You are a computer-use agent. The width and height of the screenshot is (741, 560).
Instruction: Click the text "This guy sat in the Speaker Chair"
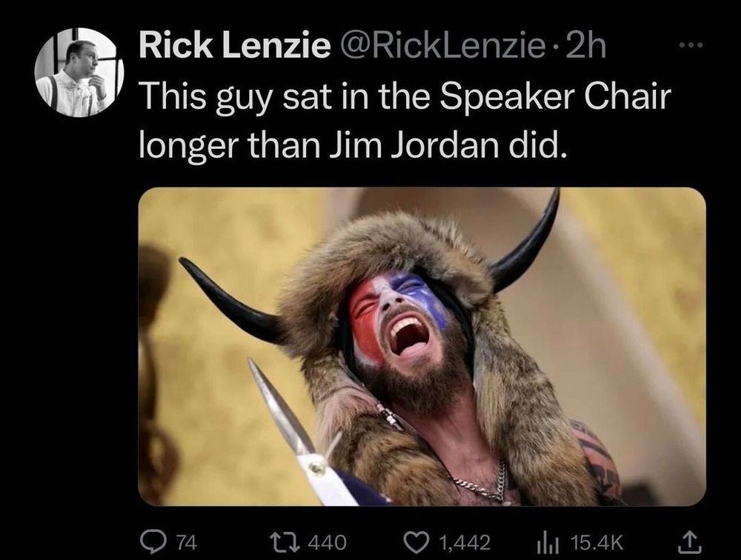405,97
